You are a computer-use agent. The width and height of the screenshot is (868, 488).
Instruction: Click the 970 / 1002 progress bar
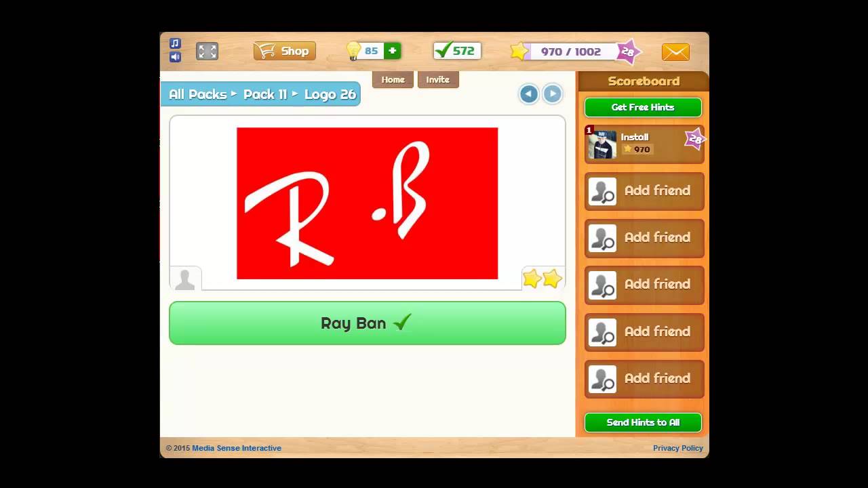point(571,52)
